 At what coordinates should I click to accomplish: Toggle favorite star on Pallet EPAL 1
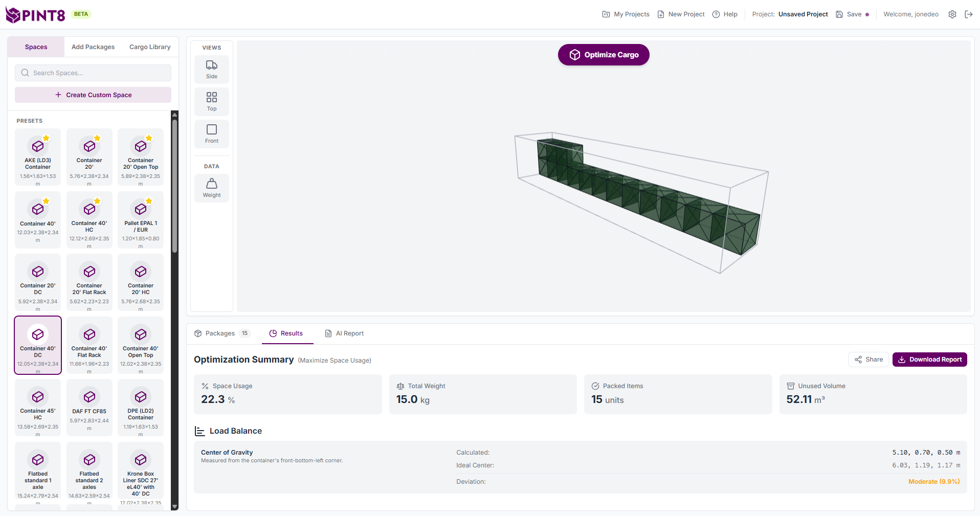[x=149, y=201]
